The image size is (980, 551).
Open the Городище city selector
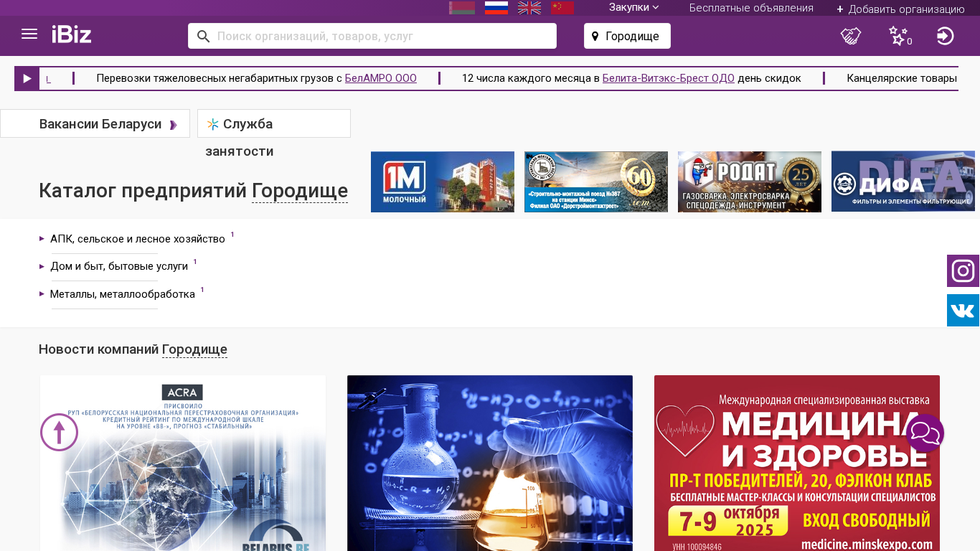click(627, 36)
